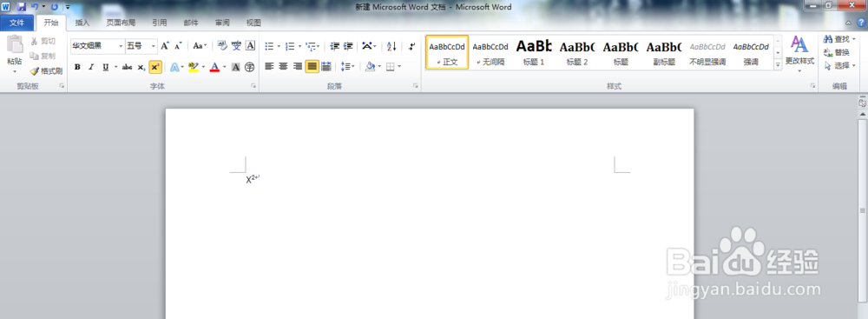868x319 pixels.
Task: Open the Multilevel List dropdown
Action: point(313,46)
